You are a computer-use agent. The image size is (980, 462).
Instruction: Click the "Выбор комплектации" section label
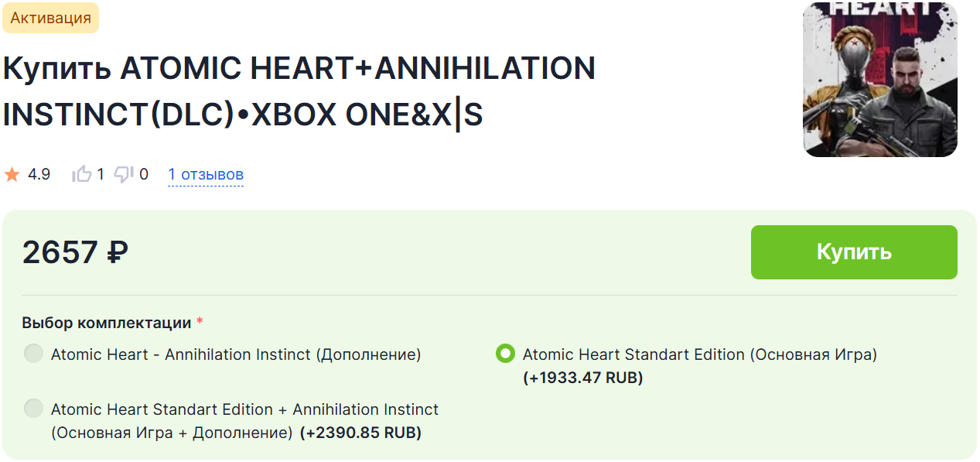tap(106, 323)
